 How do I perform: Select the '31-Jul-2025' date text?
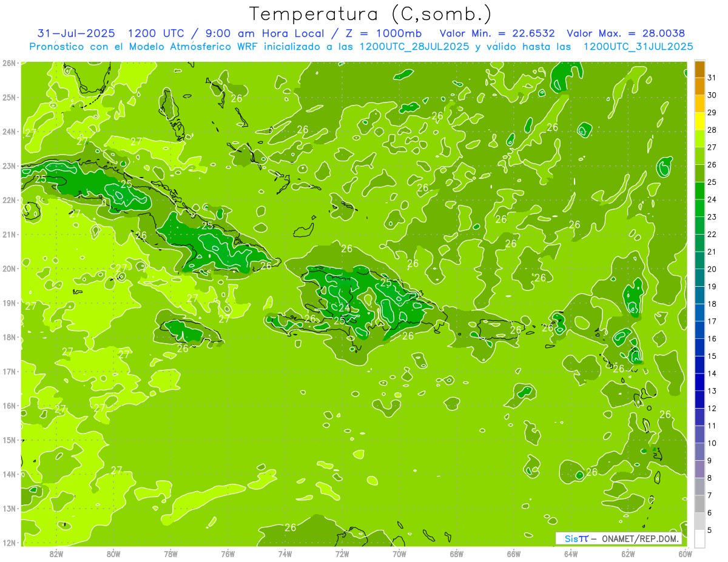pos(76,33)
